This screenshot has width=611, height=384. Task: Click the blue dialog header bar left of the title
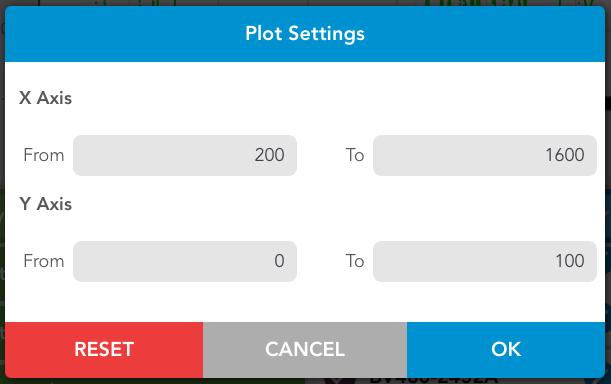pos(117,34)
